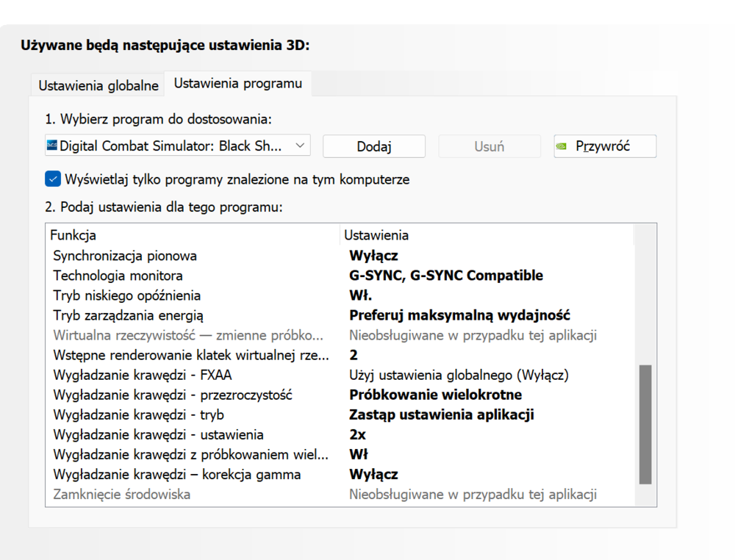The image size is (735, 560).
Task: Open the Zastąp ustawienia aplikacji value
Action: point(442,414)
